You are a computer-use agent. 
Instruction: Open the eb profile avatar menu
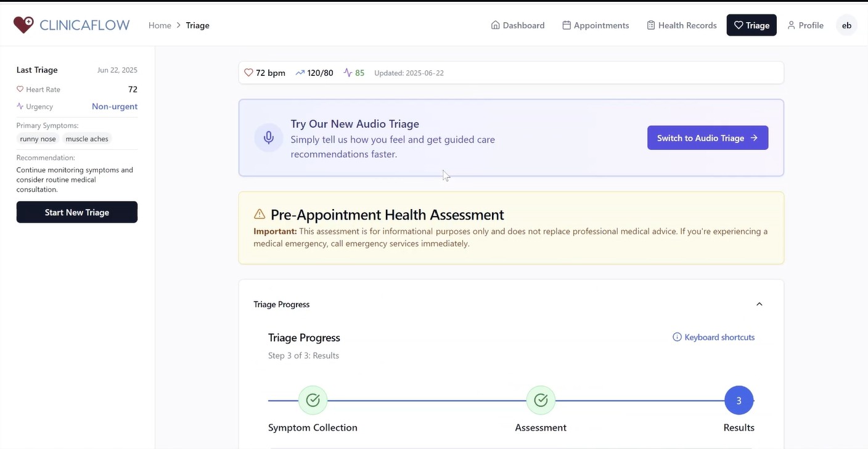pyautogui.click(x=846, y=25)
